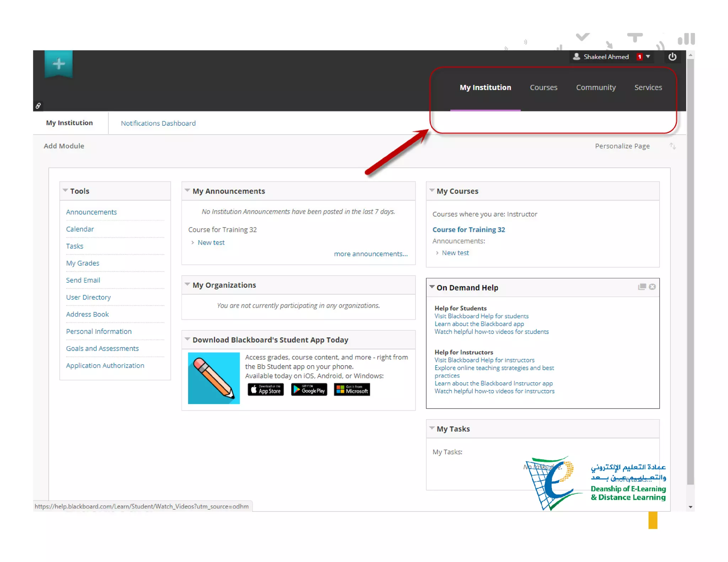The image size is (728, 562).
Task: Open On Demand Help in new window icon
Action: coord(642,287)
